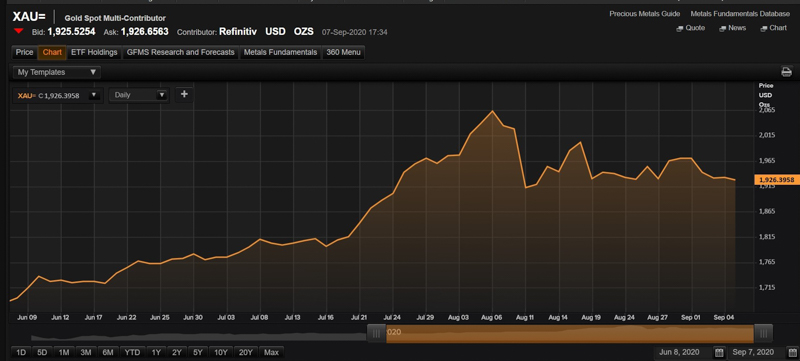Select the Chart tab
This screenshot has width=800, height=361.
click(52, 53)
